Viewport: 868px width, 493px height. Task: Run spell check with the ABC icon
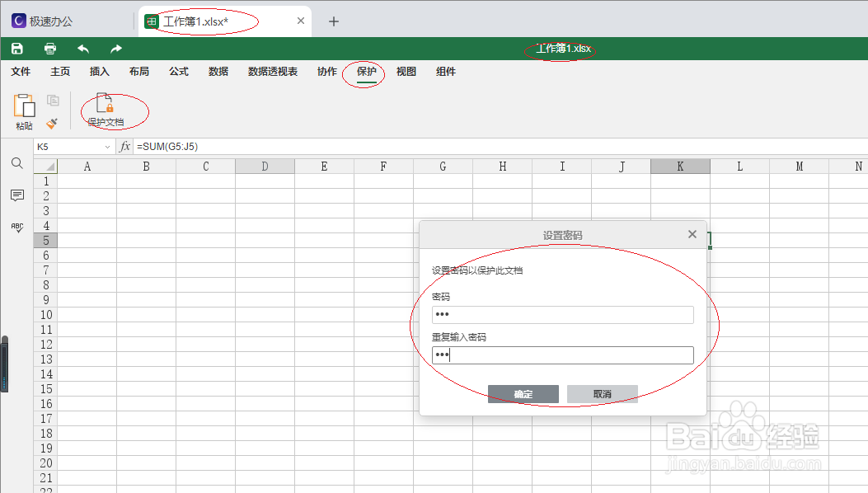[16, 228]
